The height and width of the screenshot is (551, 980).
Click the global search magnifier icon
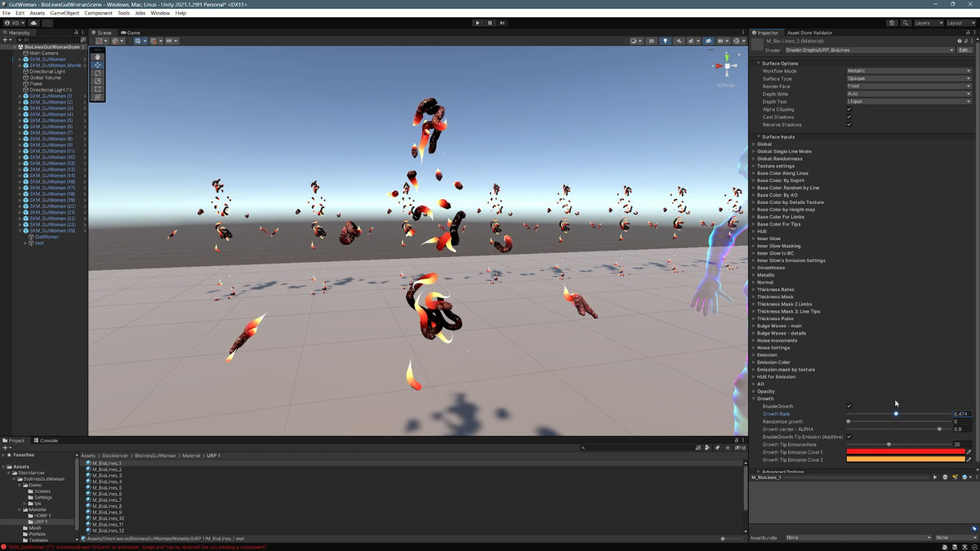pos(904,23)
